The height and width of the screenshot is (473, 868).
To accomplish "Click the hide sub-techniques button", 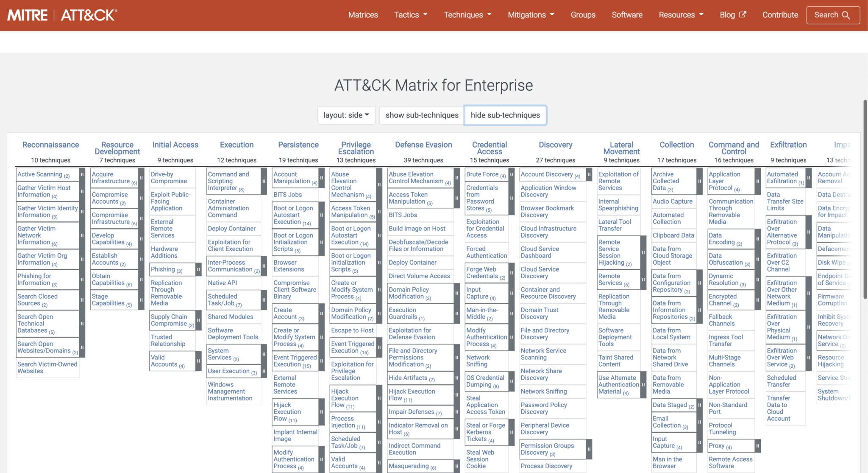I will point(505,115).
